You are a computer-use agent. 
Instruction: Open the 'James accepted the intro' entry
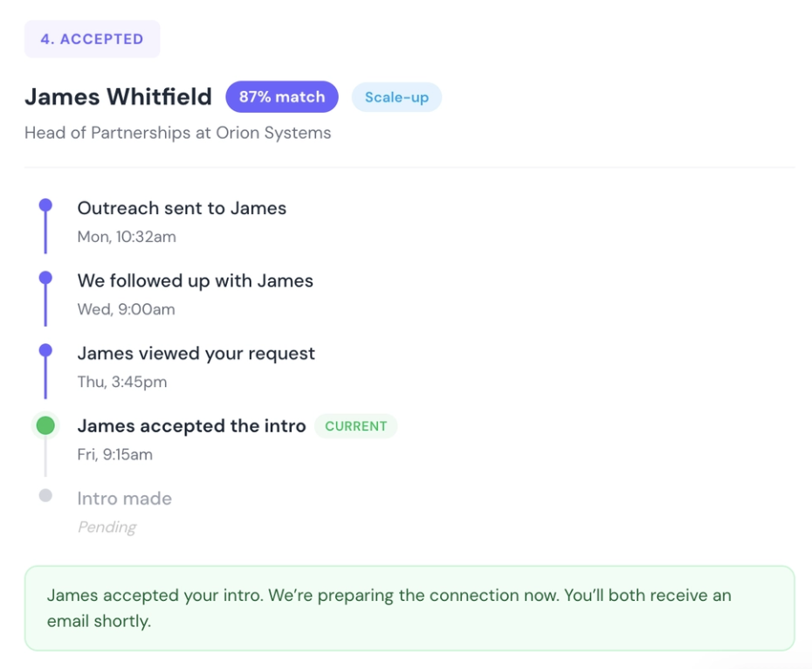[x=191, y=426]
